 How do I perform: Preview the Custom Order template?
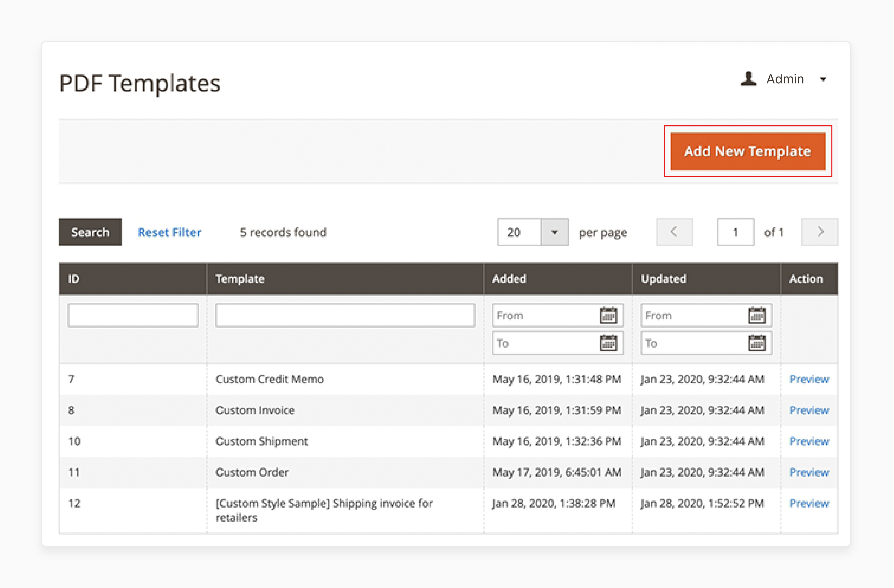(x=809, y=472)
